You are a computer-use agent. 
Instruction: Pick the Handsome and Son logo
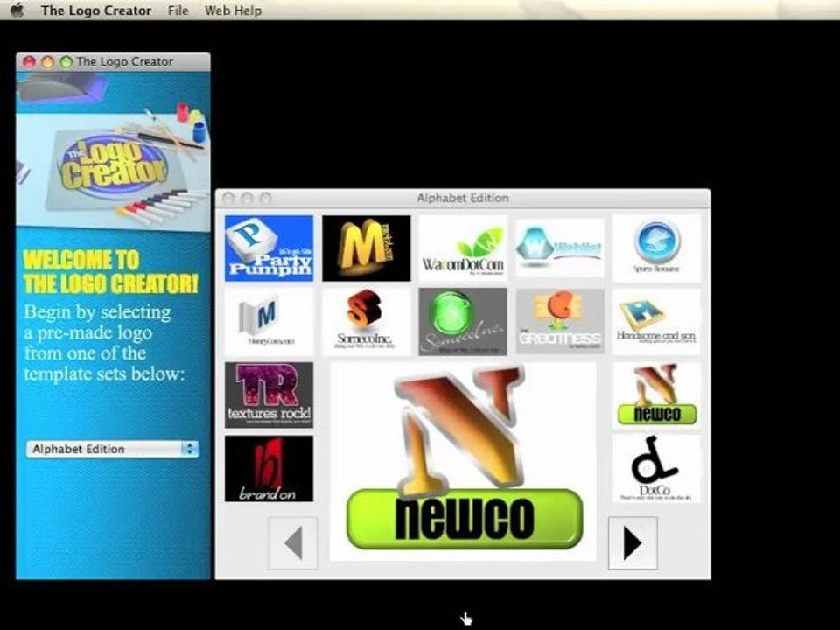[x=657, y=321]
